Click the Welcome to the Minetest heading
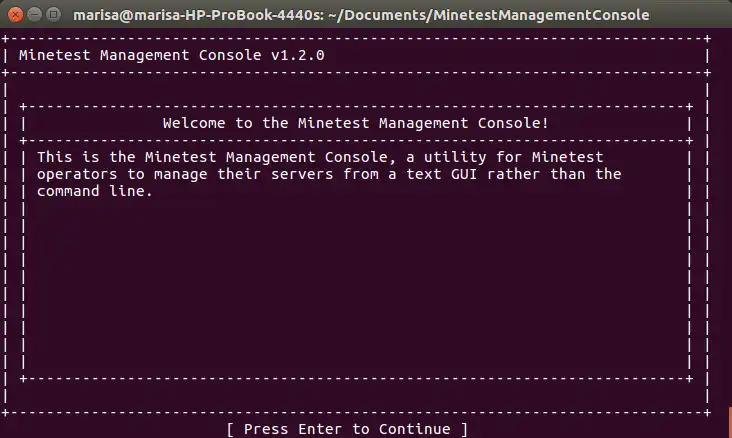Image resolution: width=732 pixels, height=438 pixels. tap(356, 123)
